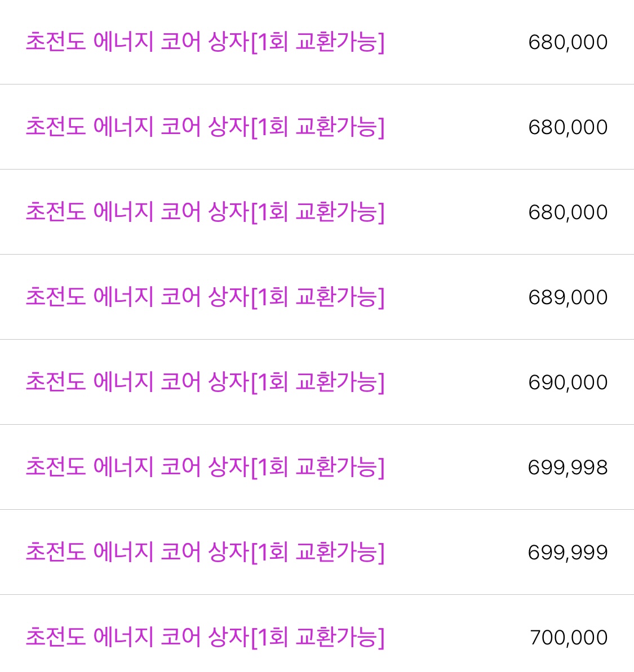Viewport: 634px width, 672px height.
Task: Select the third 680,000 price from top
Action: [568, 212]
